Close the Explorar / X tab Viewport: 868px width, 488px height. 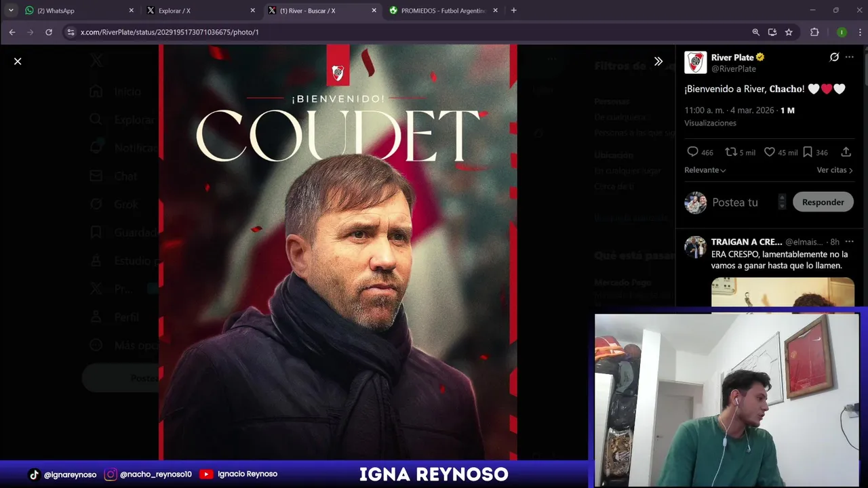coord(252,10)
